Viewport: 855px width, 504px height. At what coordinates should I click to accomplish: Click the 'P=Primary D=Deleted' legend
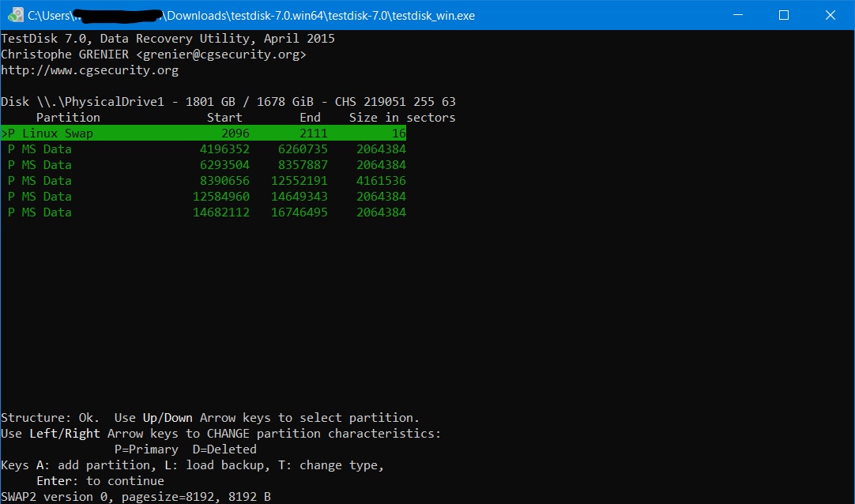[186, 449]
